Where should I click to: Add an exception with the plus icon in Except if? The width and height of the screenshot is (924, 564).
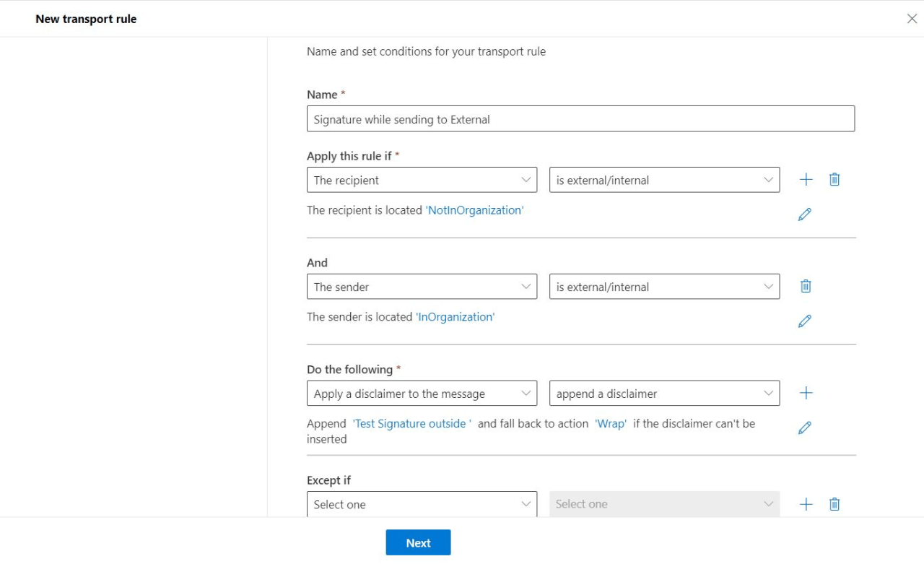[x=806, y=504]
